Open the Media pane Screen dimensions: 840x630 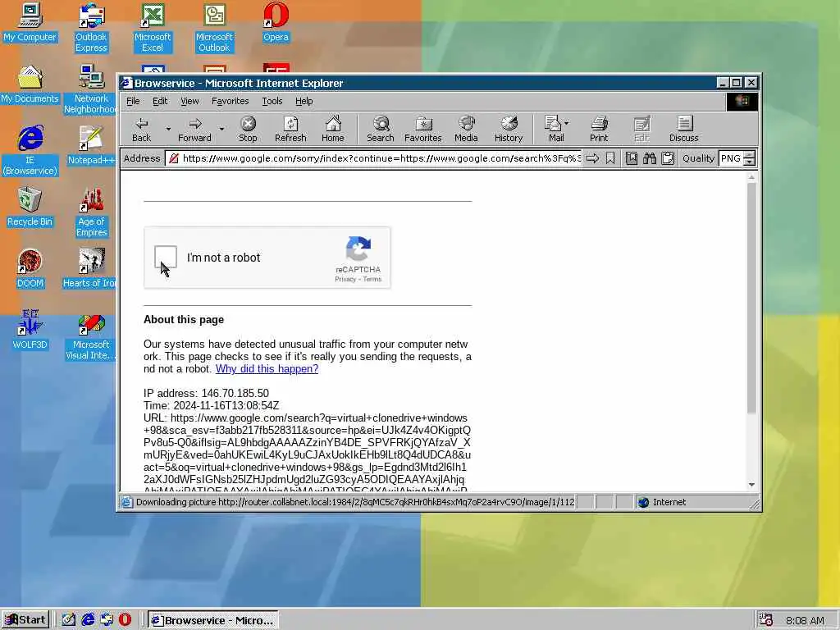coord(466,130)
